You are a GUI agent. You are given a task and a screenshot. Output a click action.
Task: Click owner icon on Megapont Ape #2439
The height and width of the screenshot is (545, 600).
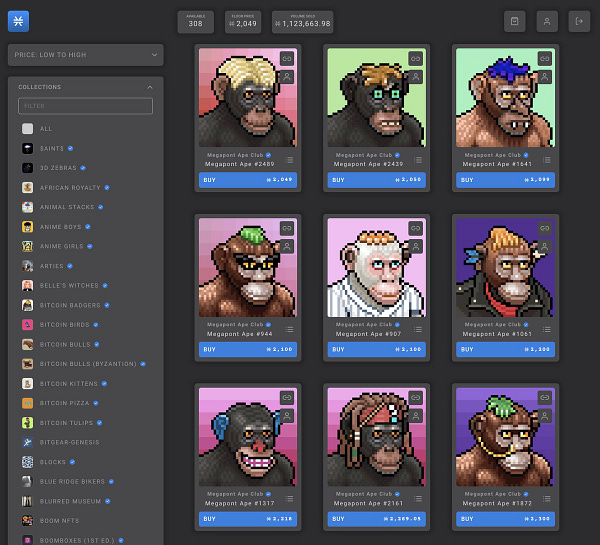(x=416, y=77)
